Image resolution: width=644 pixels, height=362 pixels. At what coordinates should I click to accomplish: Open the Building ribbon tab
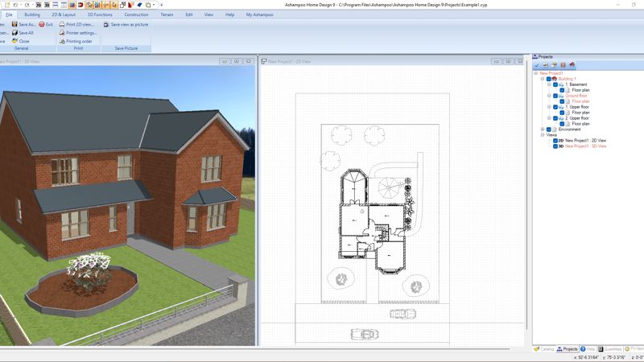click(x=32, y=14)
